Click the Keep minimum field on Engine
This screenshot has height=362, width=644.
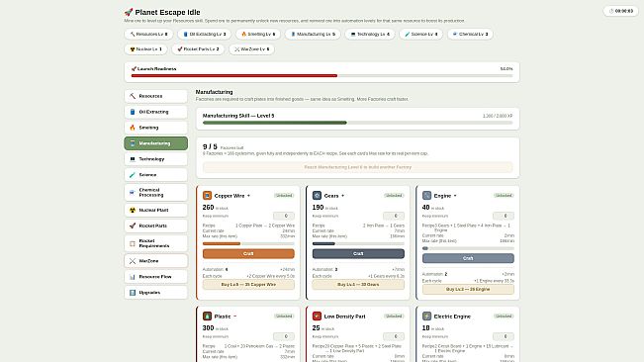pos(504,216)
